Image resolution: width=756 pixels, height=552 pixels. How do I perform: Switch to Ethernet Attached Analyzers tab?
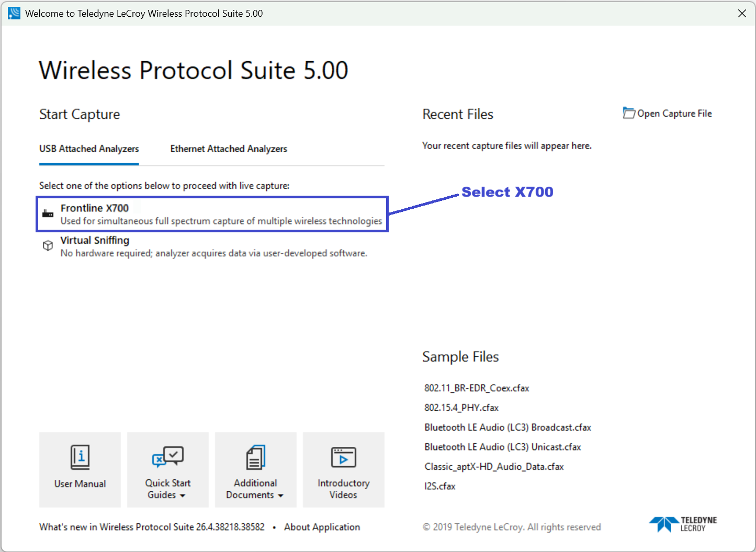(229, 149)
